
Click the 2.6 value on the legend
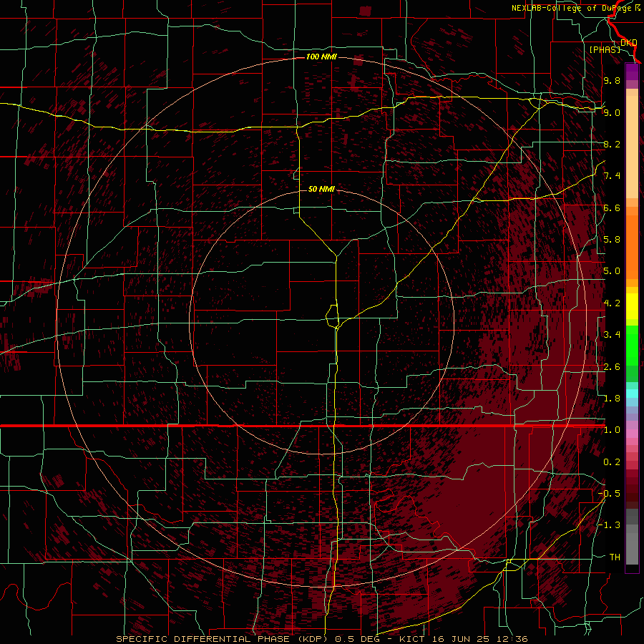click(612, 367)
